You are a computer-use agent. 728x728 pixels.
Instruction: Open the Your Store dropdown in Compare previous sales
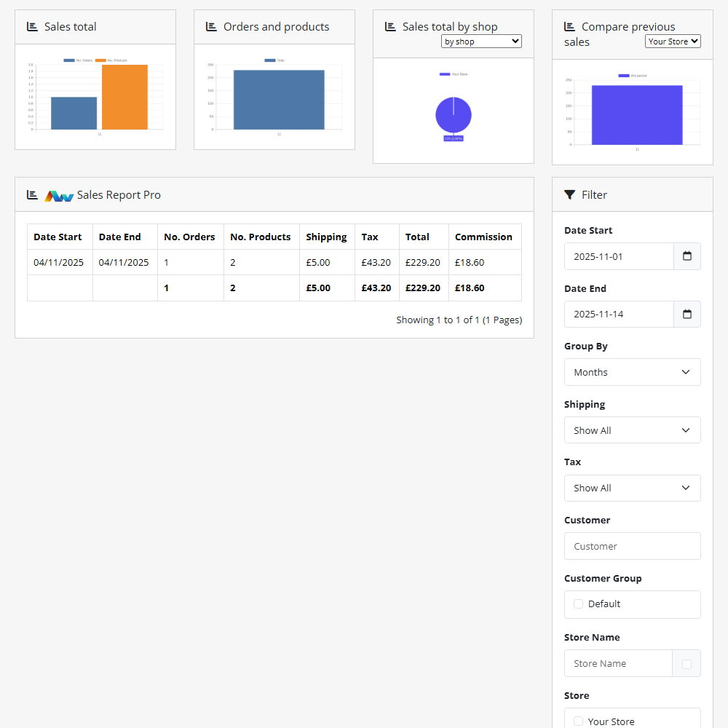[x=673, y=41]
